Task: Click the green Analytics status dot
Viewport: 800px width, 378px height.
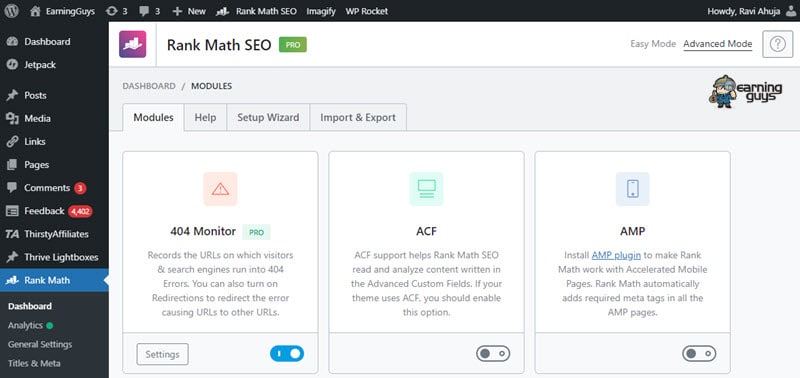Action: [x=49, y=325]
